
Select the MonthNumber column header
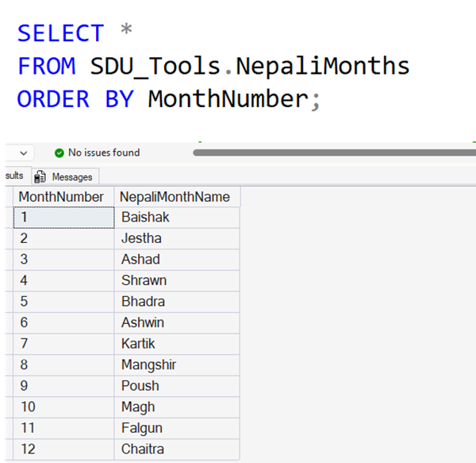pos(63,197)
